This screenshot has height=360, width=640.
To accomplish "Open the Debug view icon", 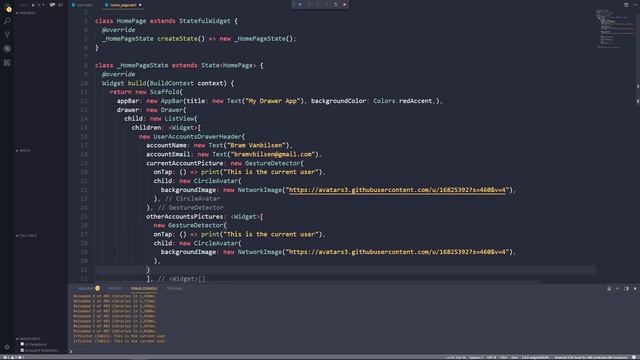I will pyautogui.click(x=7, y=49).
